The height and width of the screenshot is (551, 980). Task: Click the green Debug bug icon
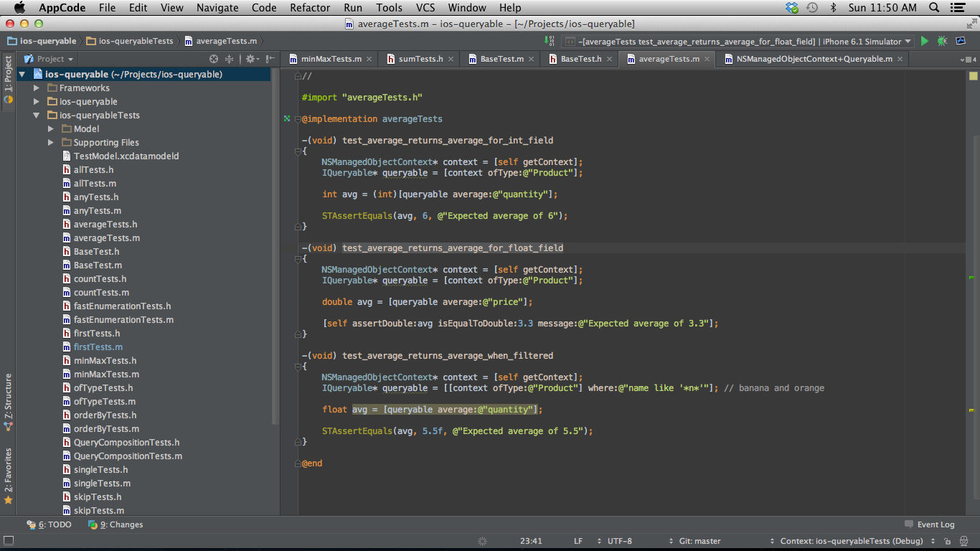coord(942,42)
